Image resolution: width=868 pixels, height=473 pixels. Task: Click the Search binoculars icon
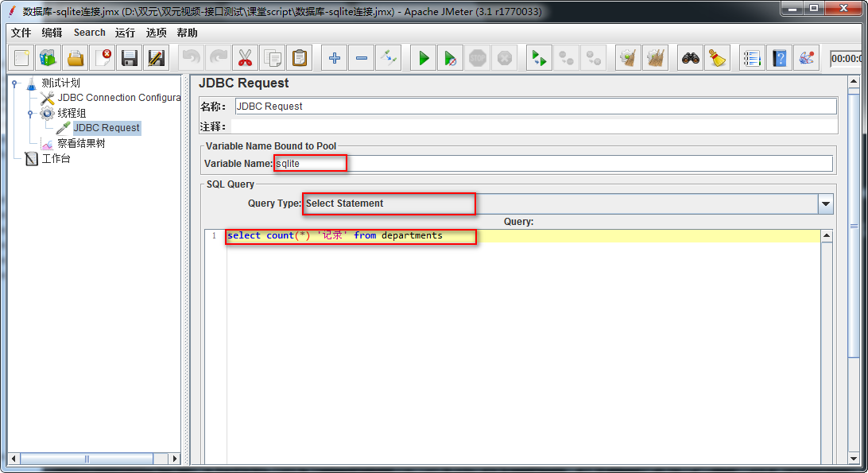tap(690, 58)
